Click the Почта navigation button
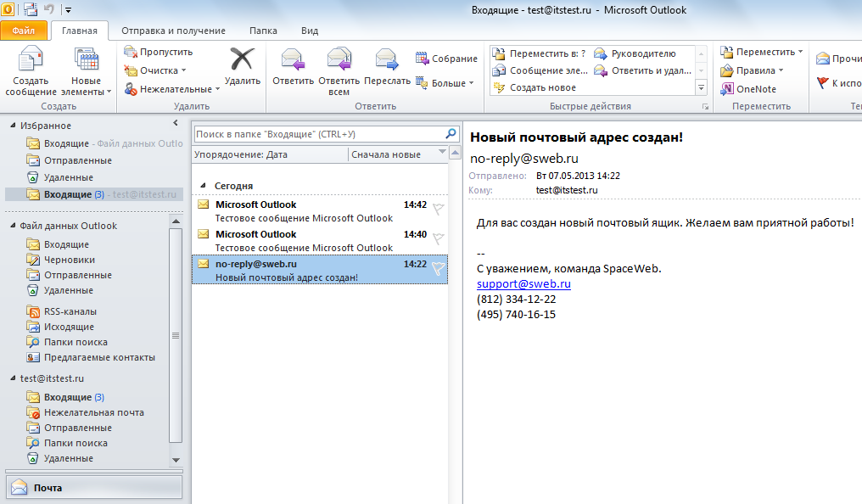This screenshot has height=504, width=862. pyautogui.click(x=93, y=488)
